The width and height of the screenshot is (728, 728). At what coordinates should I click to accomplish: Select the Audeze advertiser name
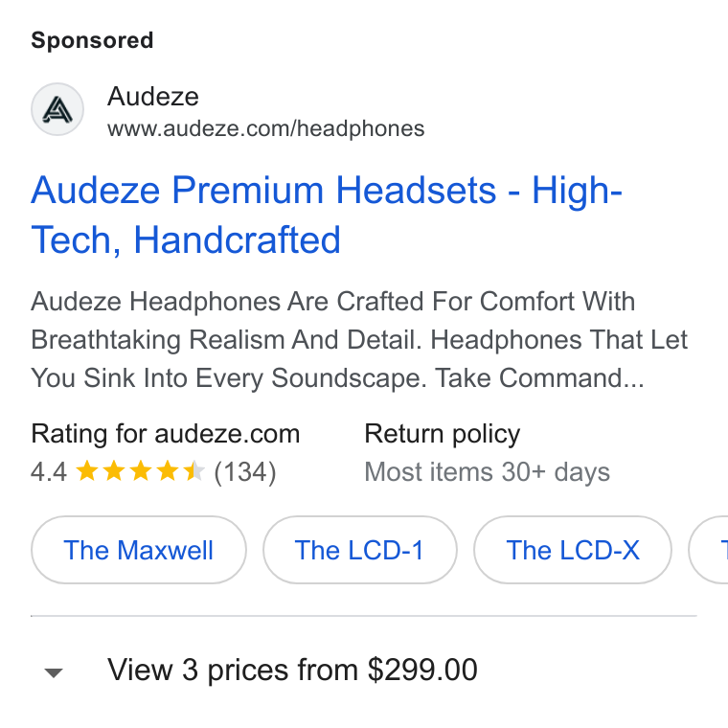(x=153, y=97)
